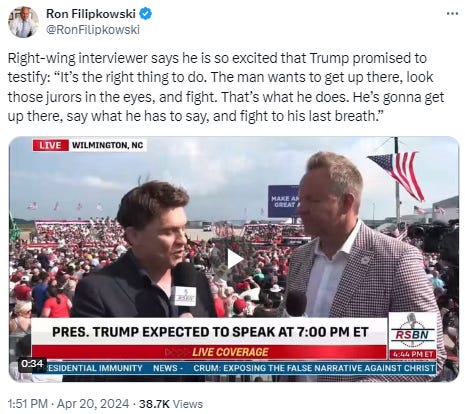Play the embedded RSBN video
The image size is (465, 414).
(x=235, y=259)
